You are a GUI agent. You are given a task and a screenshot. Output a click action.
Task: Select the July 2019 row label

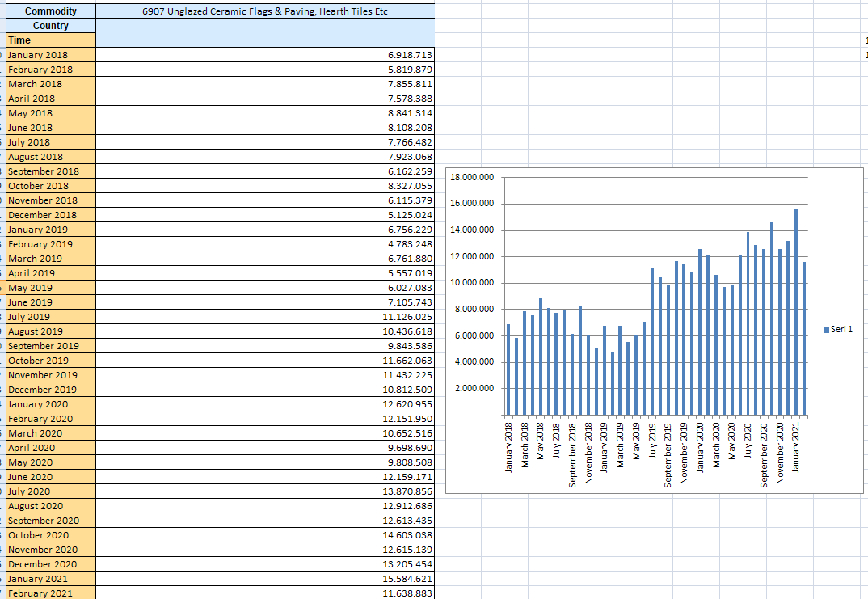point(51,317)
